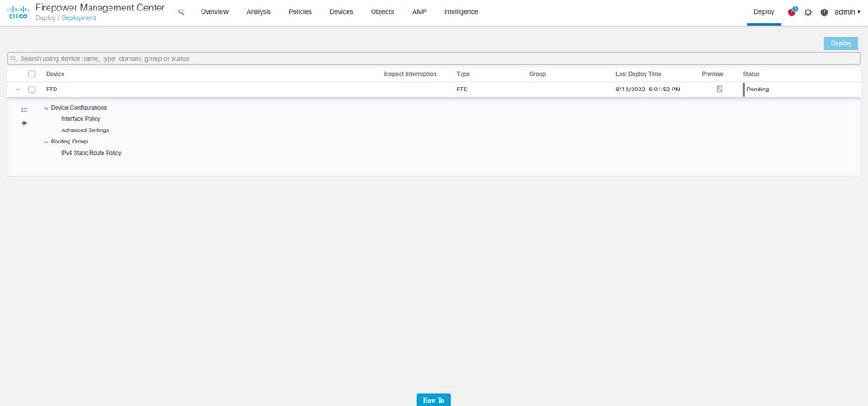This screenshot has width=868, height=406.
Task: Select Advanced Settings item
Action: [85, 130]
